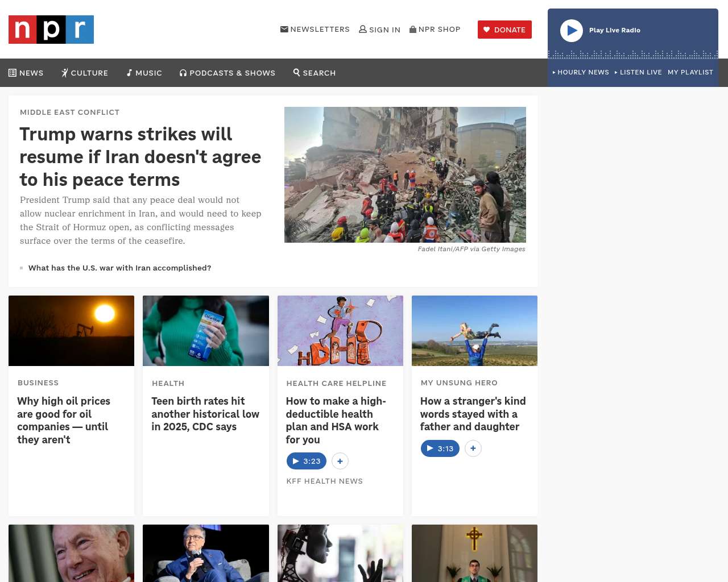The height and width of the screenshot is (582, 728).
Task: Open the Newsletters link
Action: coord(315,30)
